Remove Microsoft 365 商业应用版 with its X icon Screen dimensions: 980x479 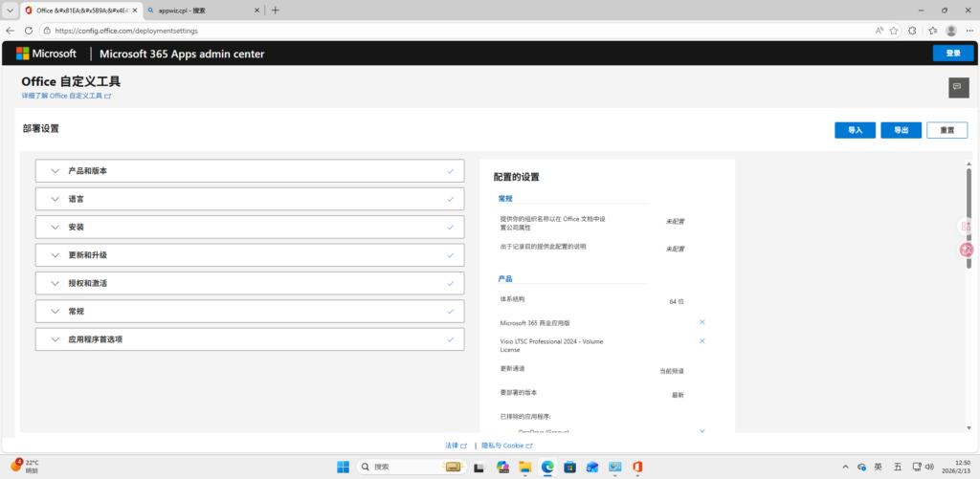[702, 322]
